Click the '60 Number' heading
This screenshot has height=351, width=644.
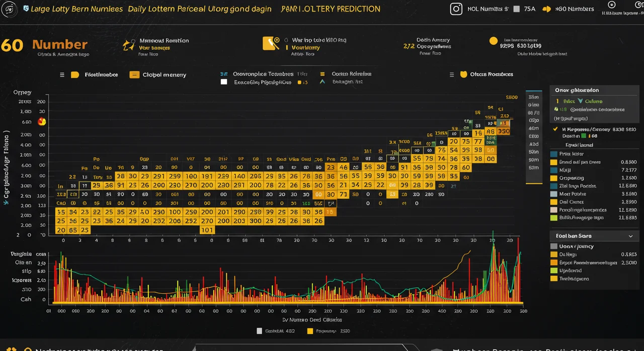click(x=44, y=45)
